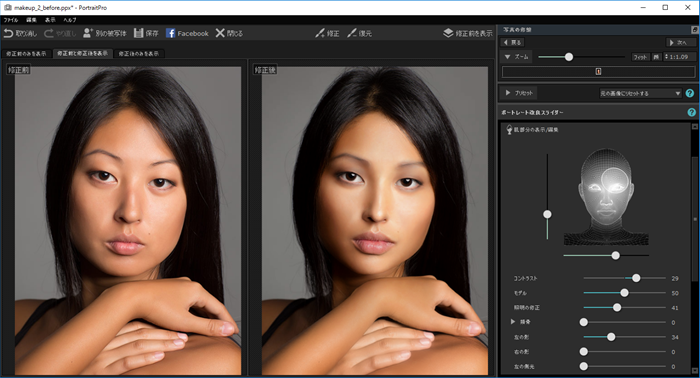Switch to before-only view tab
This screenshot has width=700, height=378.
(x=26, y=54)
